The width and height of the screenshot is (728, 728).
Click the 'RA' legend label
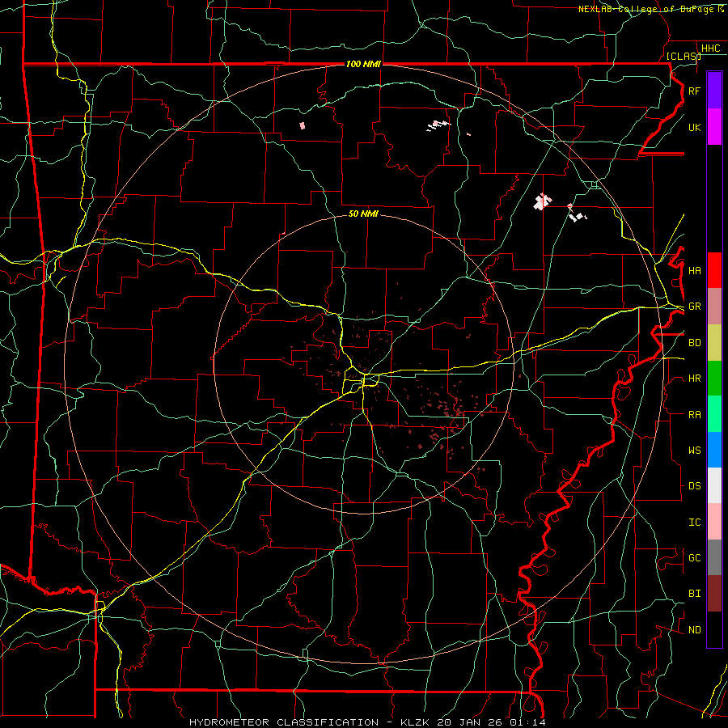694,415
